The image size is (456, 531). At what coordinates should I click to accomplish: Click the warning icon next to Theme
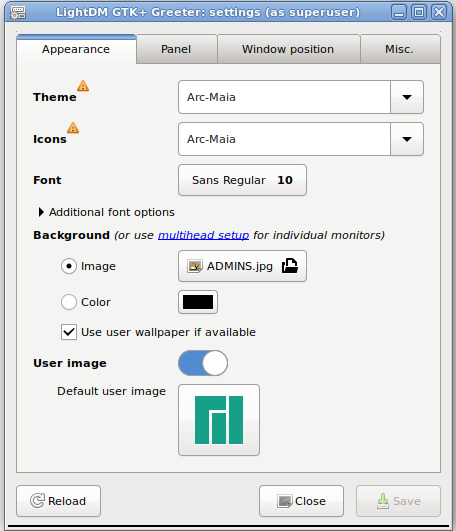(x=83, y=86)
